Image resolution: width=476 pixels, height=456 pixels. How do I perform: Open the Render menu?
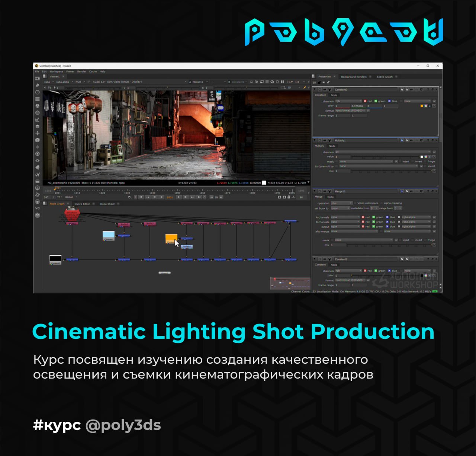click(81, 71)
